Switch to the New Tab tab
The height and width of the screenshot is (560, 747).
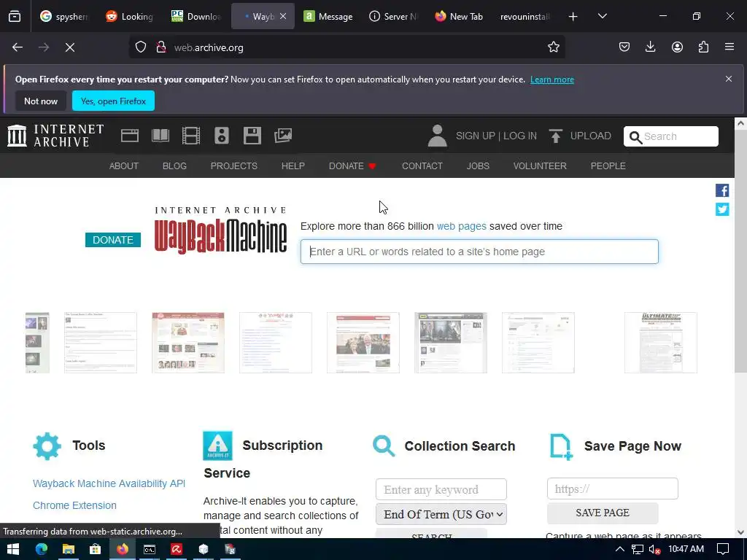(460, 16)
